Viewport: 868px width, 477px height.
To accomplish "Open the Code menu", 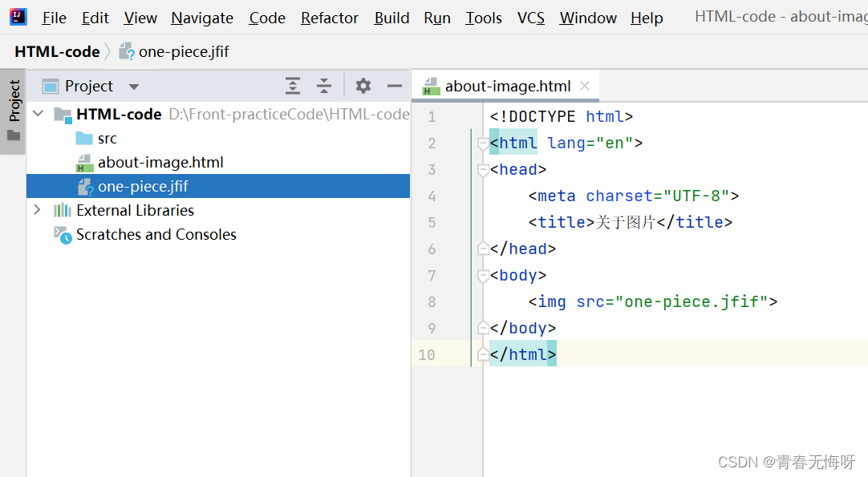I will coord(267,18).
